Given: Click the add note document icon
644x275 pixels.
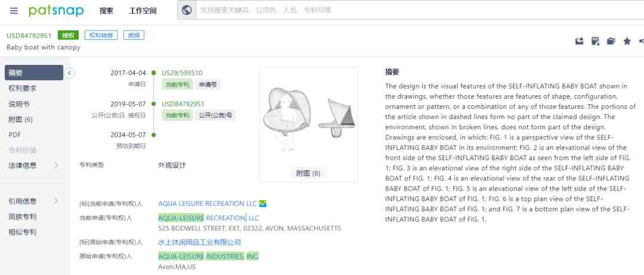Looking at the screenshot, I should 595,41.
